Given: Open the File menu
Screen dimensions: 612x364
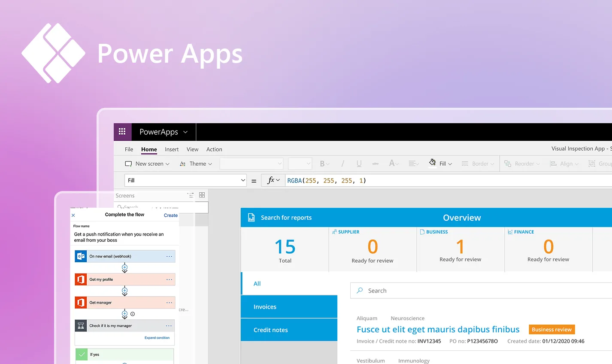Looking at the screenshot, I should pyautogui.click(x=129, y=149).
